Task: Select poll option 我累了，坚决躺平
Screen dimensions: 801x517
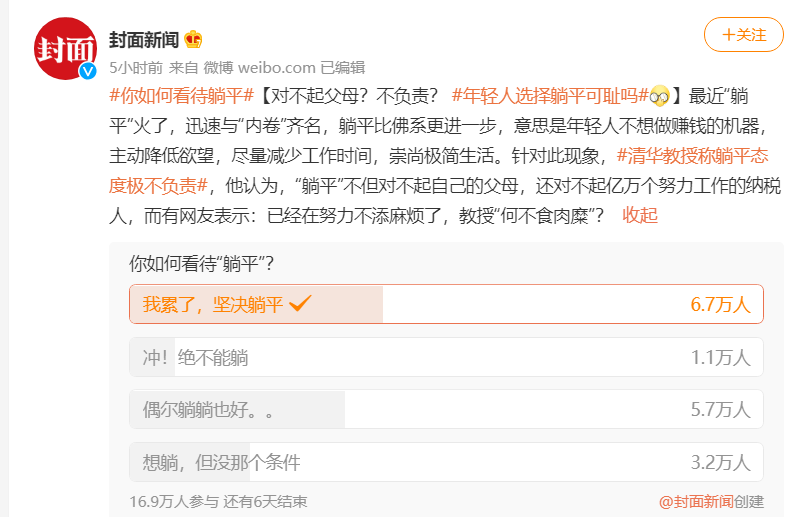Action: (446, 304)
